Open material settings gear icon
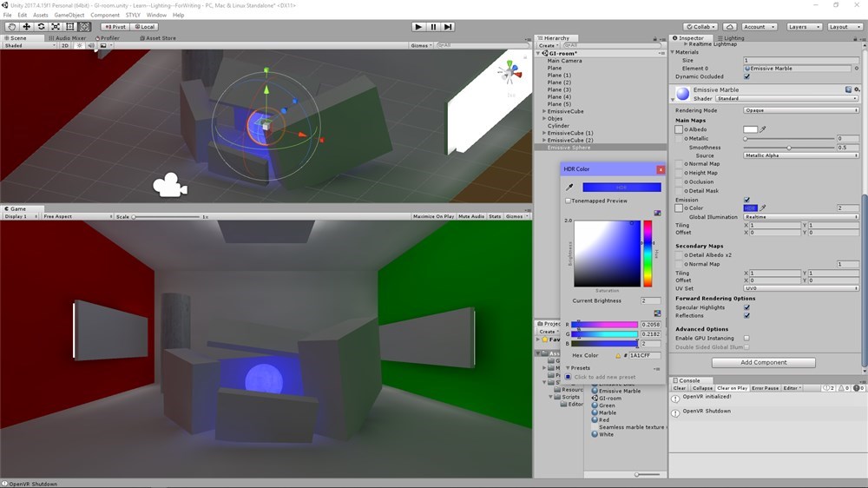Viewport: 868px width, 488px height. (857, 89)
